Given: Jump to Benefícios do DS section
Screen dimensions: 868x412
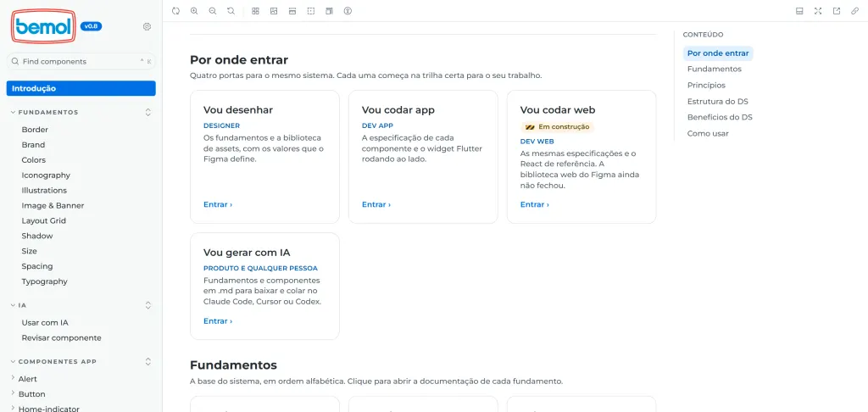Looking at the screenshot, I should [720, 117].
